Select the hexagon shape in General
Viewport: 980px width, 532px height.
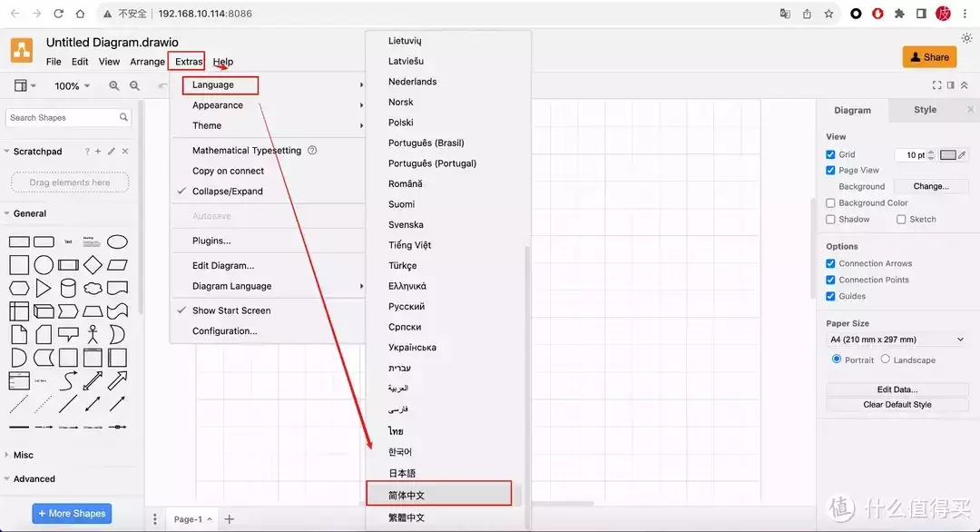(x=19, y=288)
